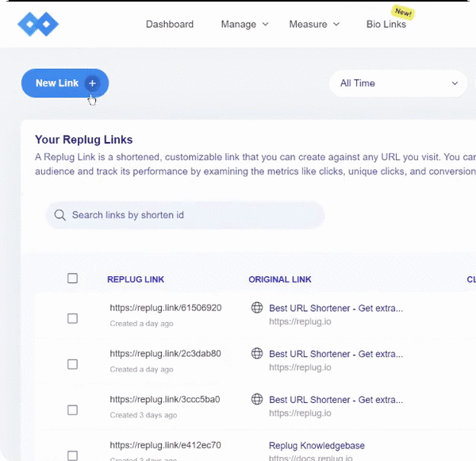
Task: Click globe icon beside the 3ccc5ba0 link row
Action: [x=257, y=399]
